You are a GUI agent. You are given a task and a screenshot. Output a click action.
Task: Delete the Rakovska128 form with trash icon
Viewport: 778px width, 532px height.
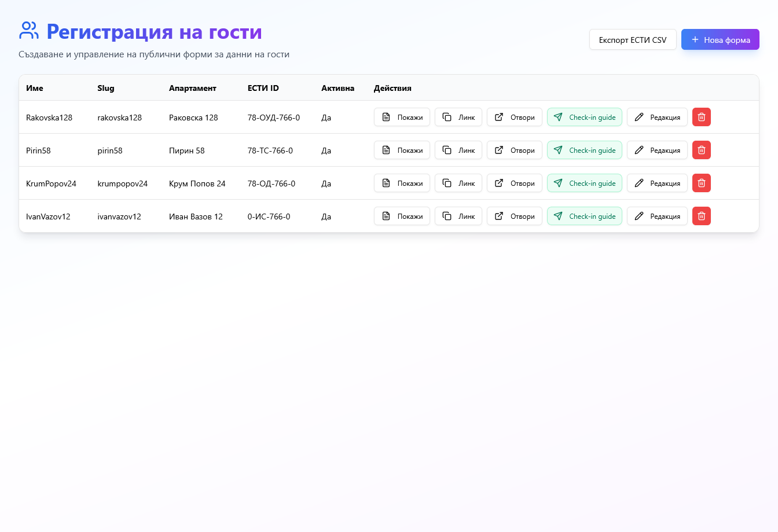point(702,117)
